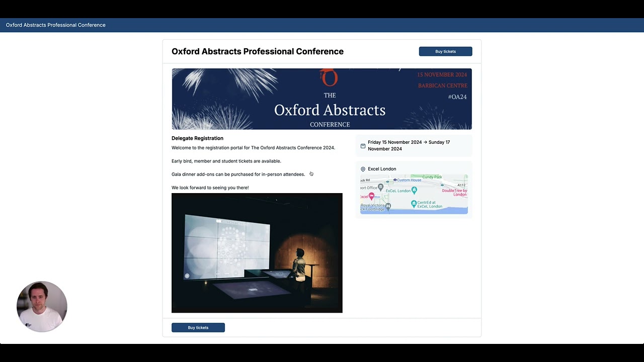Click 'Early bird, member and student tickets' line
Image resolution: width=644 pixels, height=362 pixels.
(226, 161)
